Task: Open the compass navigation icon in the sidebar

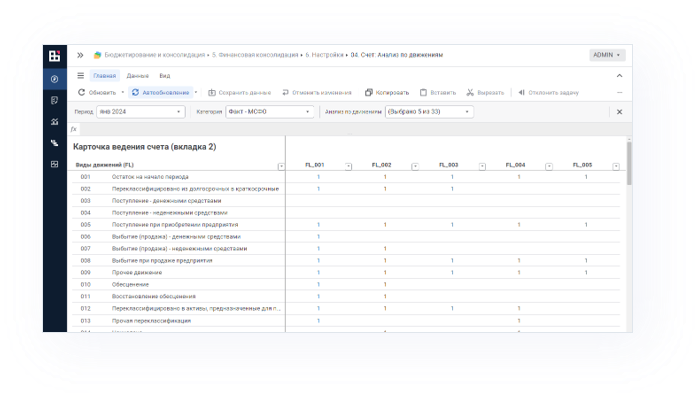Action: tap(54, 79)
